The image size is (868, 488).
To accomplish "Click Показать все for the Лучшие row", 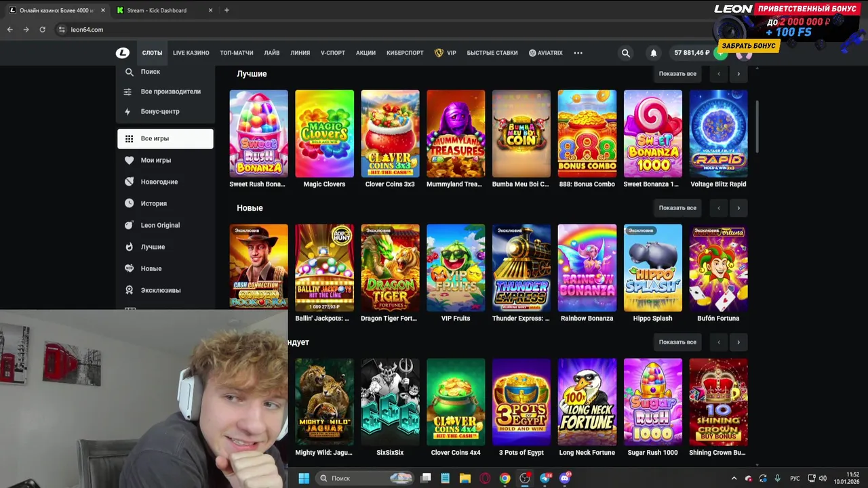I will (677, 74).
